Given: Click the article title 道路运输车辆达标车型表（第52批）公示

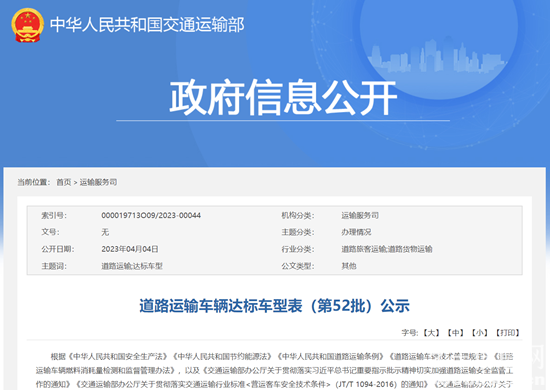Looking at the screenshot, I should coord(275,306).
